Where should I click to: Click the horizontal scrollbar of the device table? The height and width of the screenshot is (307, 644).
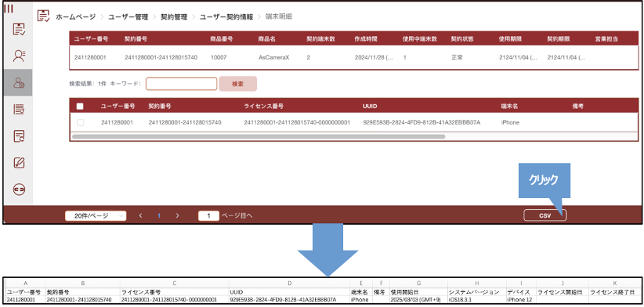click(259, 136)
